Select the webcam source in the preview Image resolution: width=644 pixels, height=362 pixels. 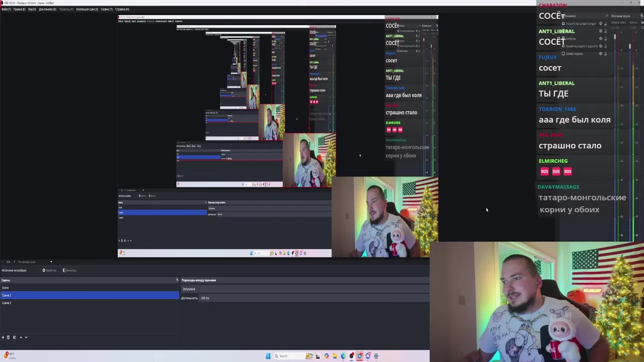[x=385, y=216]
